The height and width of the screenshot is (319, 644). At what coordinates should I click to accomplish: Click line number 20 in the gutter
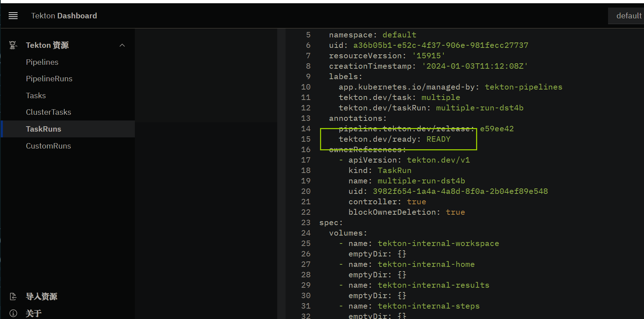[x=306, y=191]
